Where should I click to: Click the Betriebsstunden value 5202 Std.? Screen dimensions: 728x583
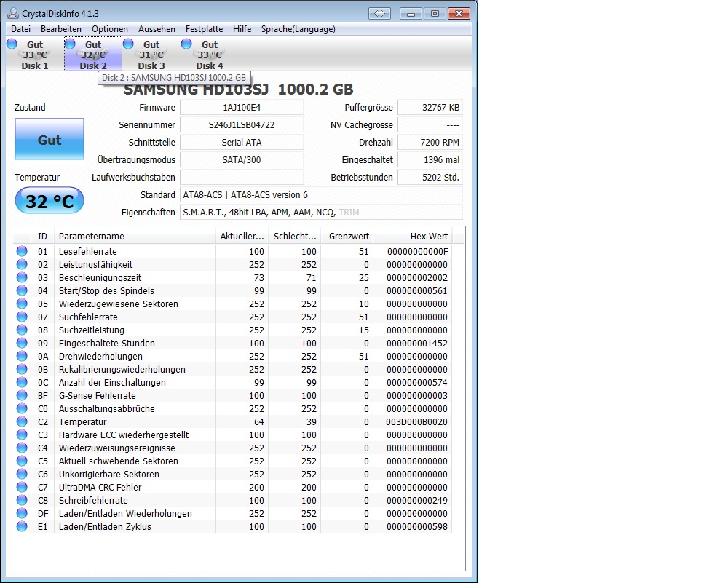430,177
